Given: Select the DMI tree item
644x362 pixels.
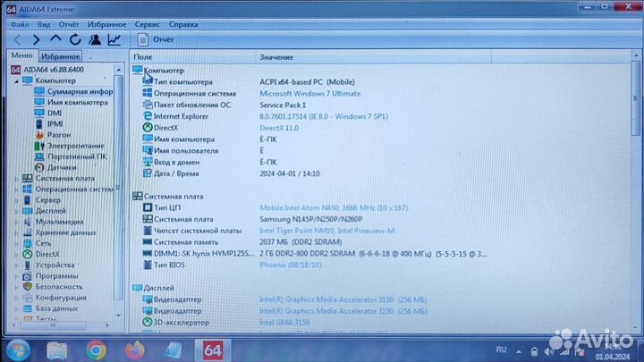Looking at the screenshot, I should tap(55, 113).
